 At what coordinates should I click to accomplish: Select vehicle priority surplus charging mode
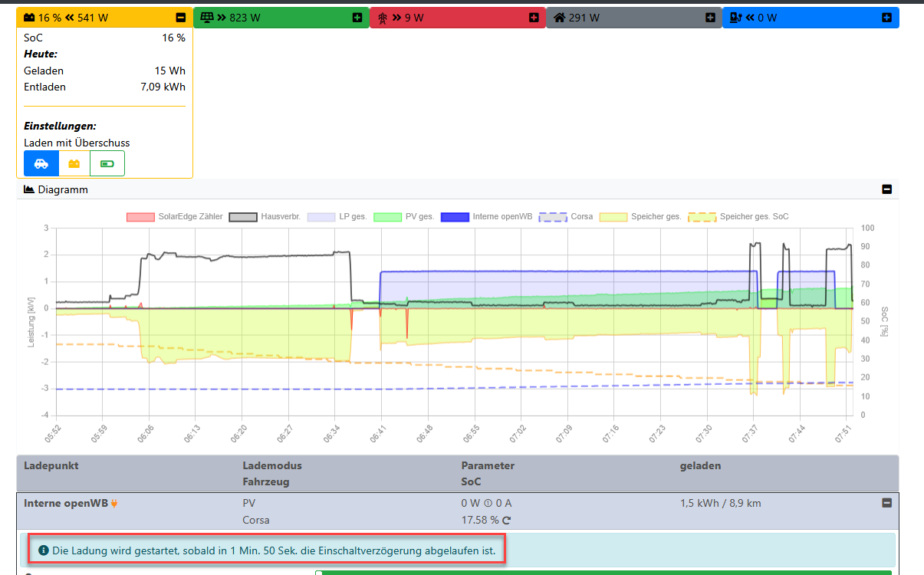tap(41, 163)
